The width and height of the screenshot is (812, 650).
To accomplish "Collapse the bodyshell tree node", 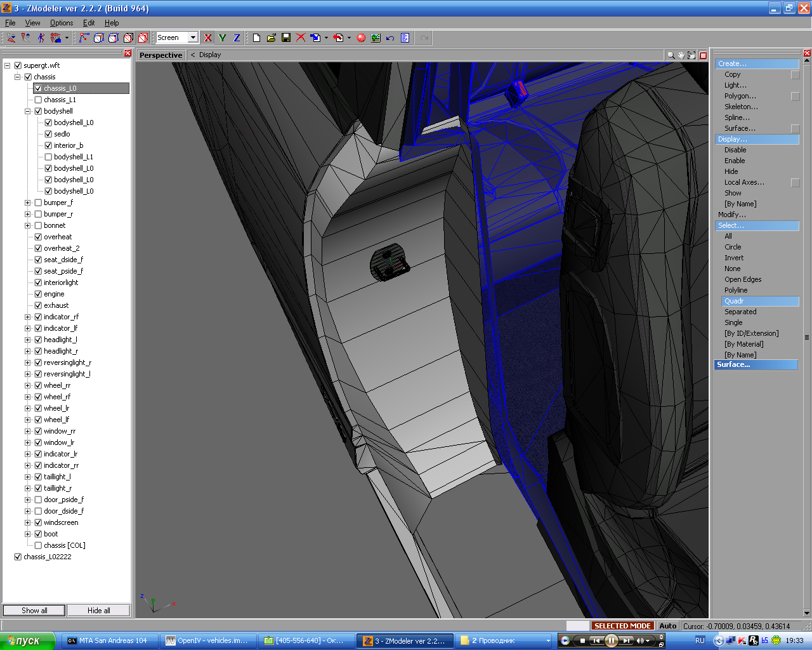I will 27,111.
